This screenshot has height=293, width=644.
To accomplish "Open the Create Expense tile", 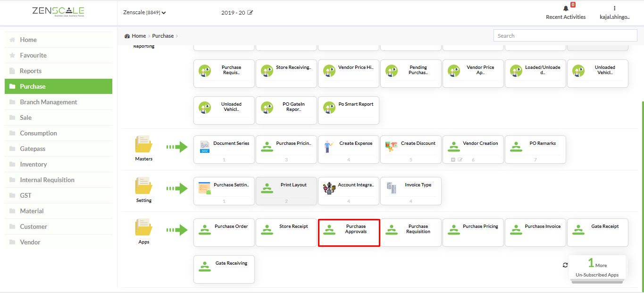I will pyautogui.click(x=349, y=150).
